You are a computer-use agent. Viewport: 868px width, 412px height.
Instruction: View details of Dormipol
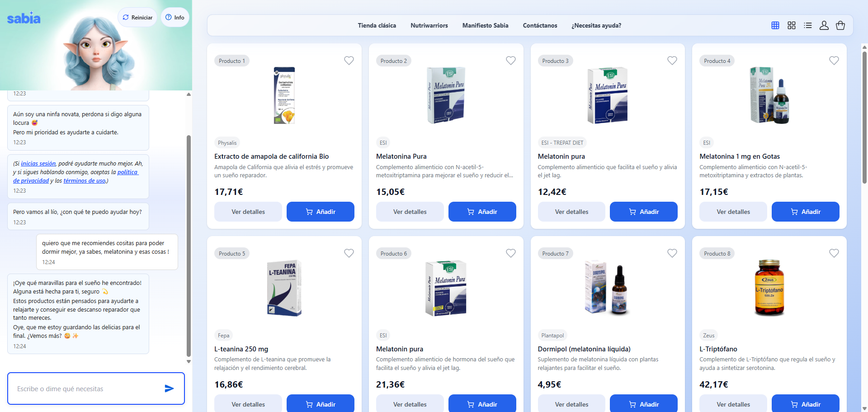click(571, 404)
